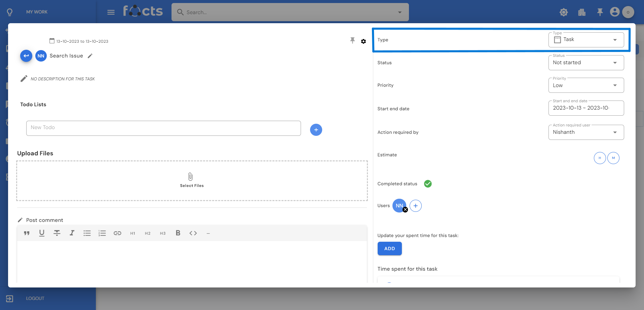The width and height of the screenshot is (644, 310).
Task: Toggle bold formatting in comment editor
Action: coord(178,233)
